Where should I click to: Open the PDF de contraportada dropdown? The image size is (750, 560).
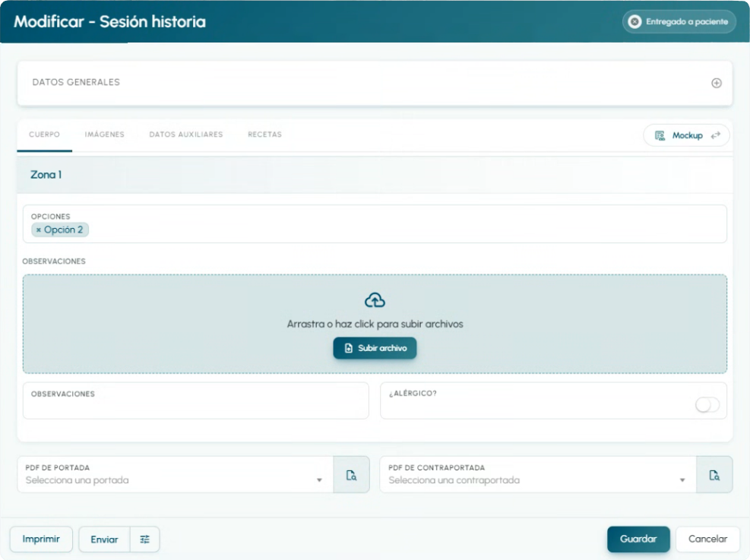pyautogui.click(x=538, y=474)
